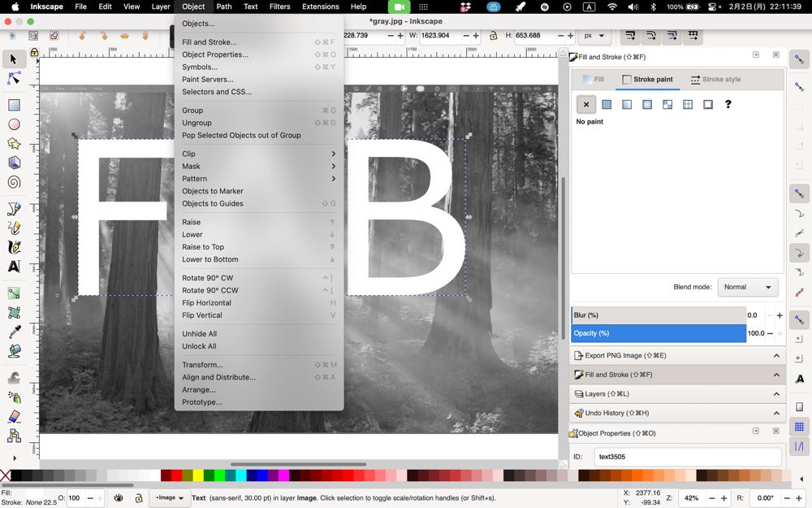Toggle snap to text baseline icon

click(800, 379)
